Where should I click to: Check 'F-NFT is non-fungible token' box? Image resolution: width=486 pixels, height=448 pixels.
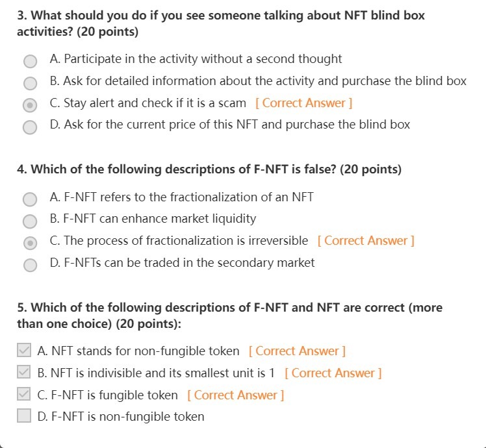coord(24,417)
